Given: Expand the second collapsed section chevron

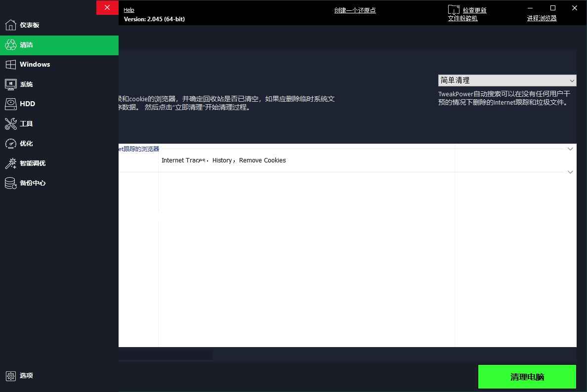Looking at the screenshot, I should (x=570, y=172).
